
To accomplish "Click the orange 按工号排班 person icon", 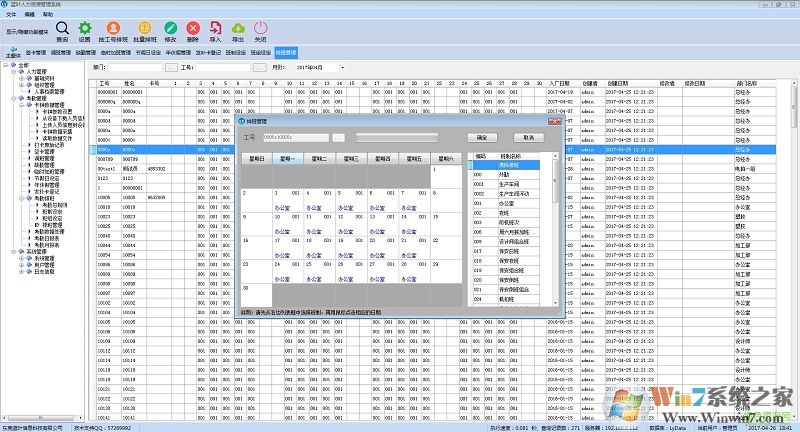I will [115, 29].
